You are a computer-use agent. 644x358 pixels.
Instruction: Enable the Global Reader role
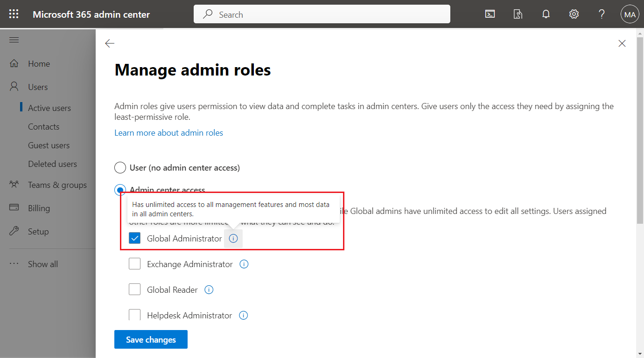pos(134,289)
